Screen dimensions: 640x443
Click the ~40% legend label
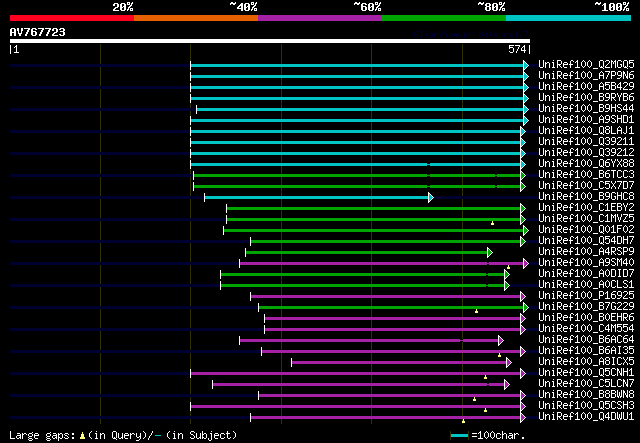(x=243, y=7)
